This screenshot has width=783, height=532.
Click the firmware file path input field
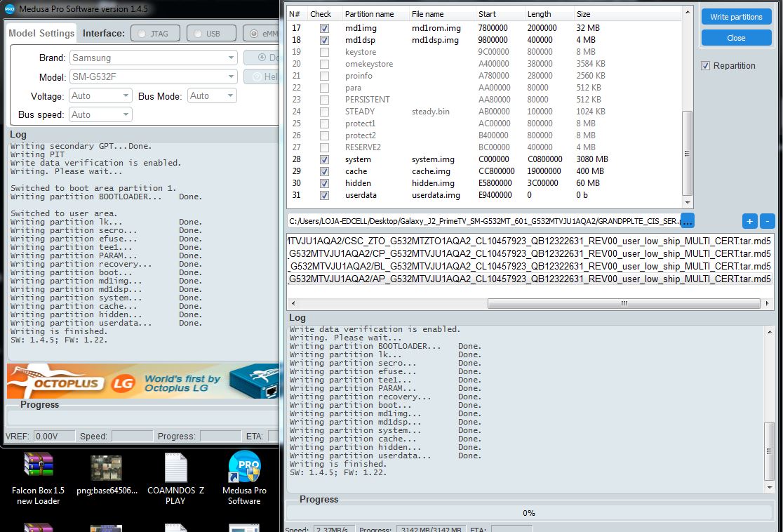coord(483,221)
